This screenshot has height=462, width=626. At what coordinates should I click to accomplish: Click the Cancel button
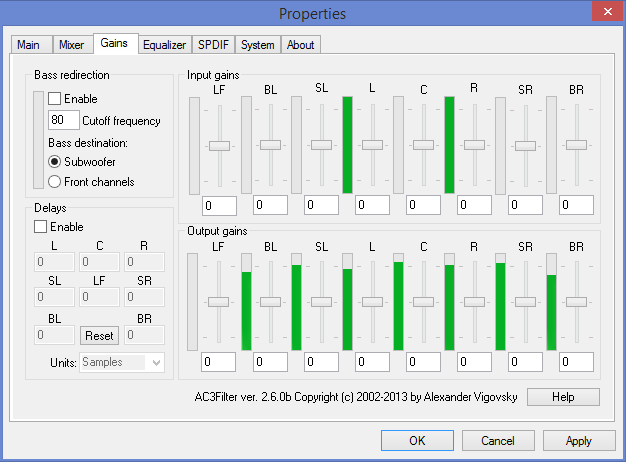click(x=497, y=440)
